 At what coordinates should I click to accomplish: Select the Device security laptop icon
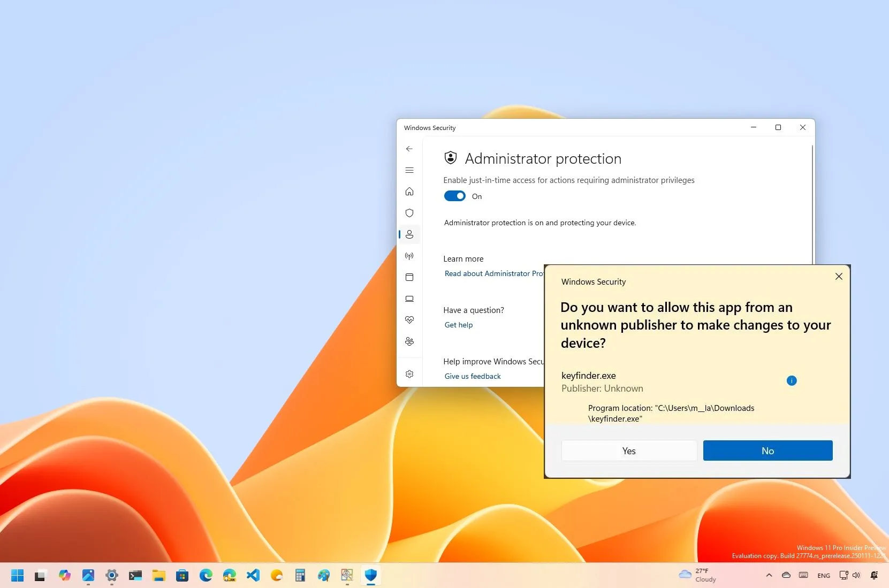click(x=409, y=299)
